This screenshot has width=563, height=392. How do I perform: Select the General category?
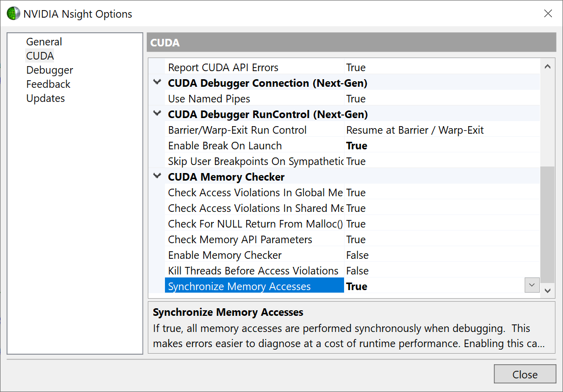pos(44,42)
